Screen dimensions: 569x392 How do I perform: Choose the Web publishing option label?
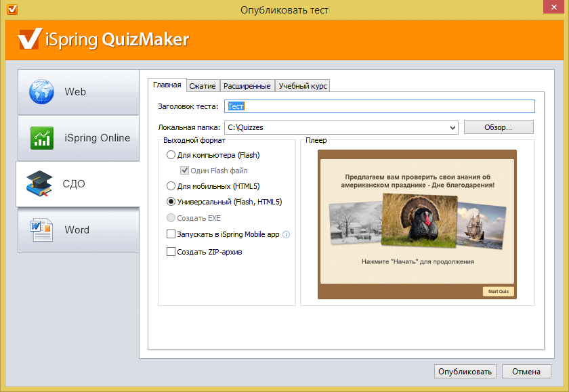click(x=75, y=92)
